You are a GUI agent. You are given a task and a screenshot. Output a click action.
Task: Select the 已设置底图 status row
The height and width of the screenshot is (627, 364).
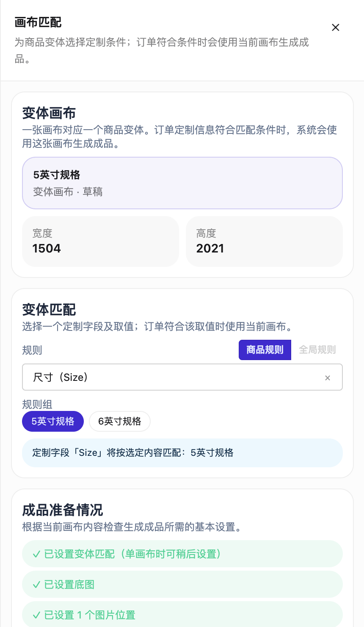(182, 585)
